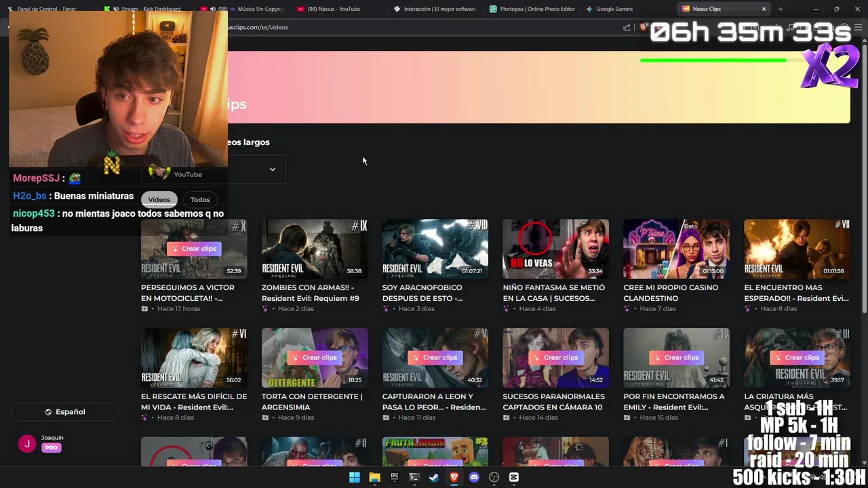This screenshot has height=488, width=868.
Task: Open File Explorer from taskbar
Action: [374, 477]
